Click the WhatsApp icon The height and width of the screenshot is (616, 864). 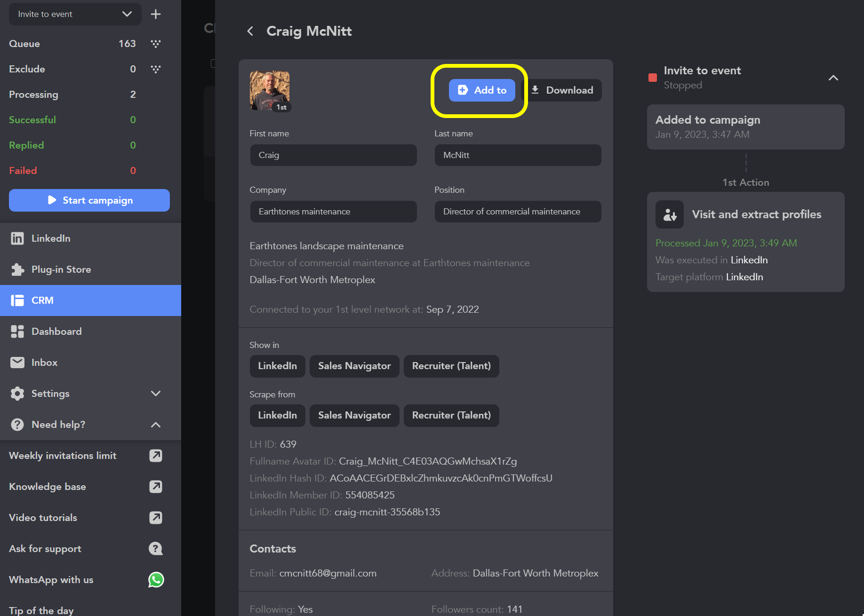(x=156, y=580)
